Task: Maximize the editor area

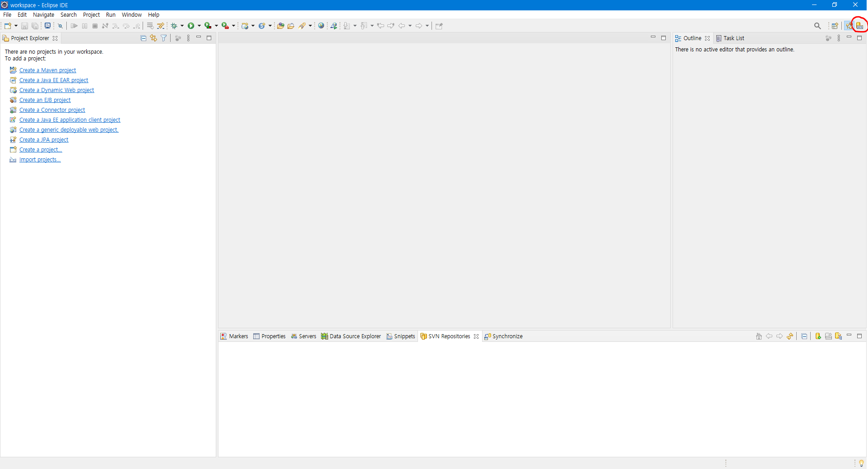Action: click(x=664, y=38)
